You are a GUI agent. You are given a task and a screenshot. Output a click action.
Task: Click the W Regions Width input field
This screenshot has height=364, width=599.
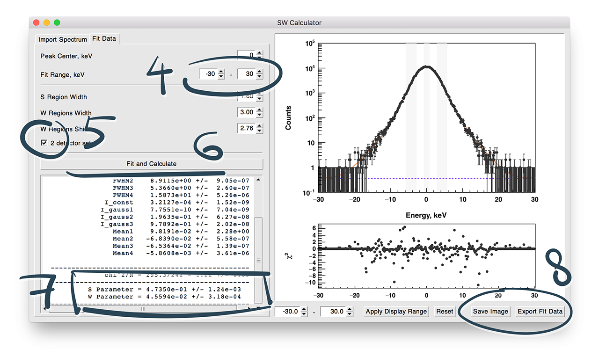(246, 112)
